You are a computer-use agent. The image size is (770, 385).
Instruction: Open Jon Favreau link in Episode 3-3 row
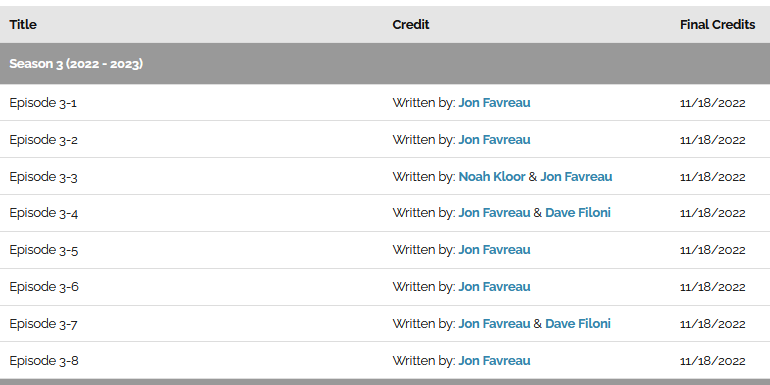point(576,176)
